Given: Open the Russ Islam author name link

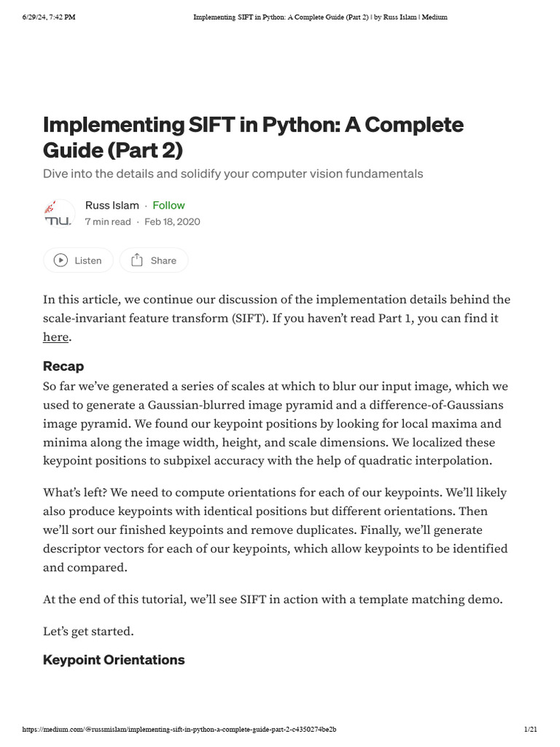Looking at the screenshot, I should point(112,205).
